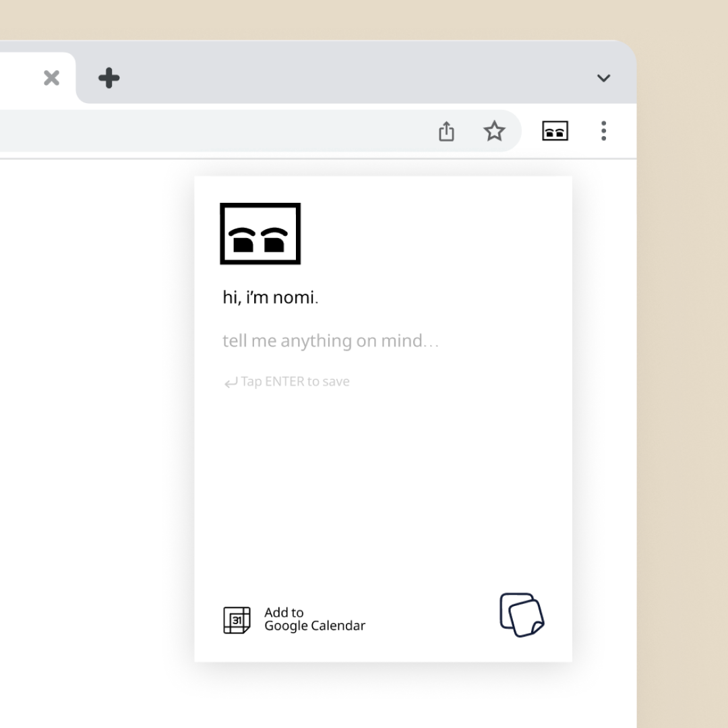This screenshot has height=728, width=728.
Task: Click the Google Calendar icon in popup
Action: pyautogui.click(x=237, y=620)
